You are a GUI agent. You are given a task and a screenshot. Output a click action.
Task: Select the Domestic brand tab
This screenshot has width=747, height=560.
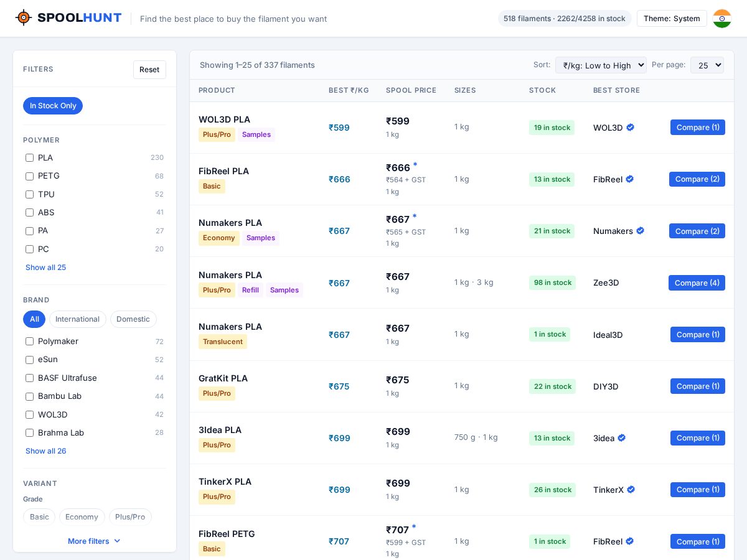coord(133,319)
